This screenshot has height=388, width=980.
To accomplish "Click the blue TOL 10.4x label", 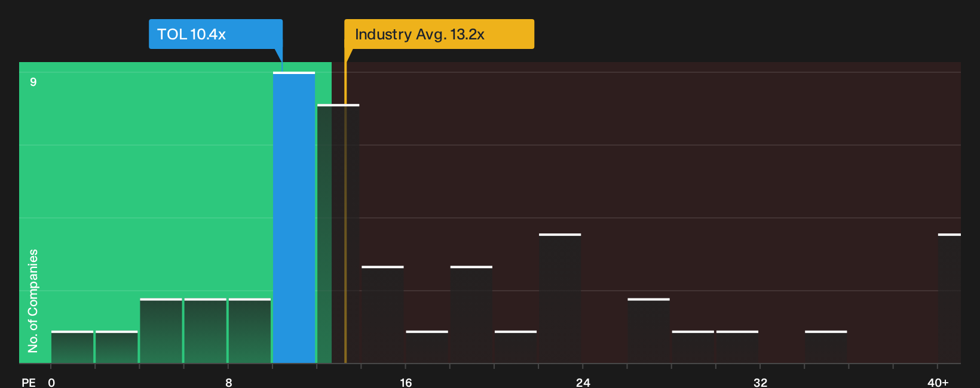I will (215, 34).
